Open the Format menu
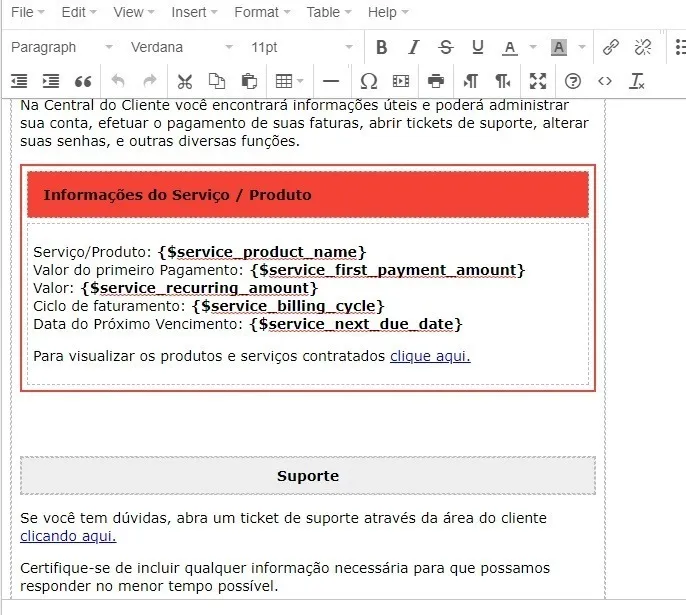 point(262,12)
